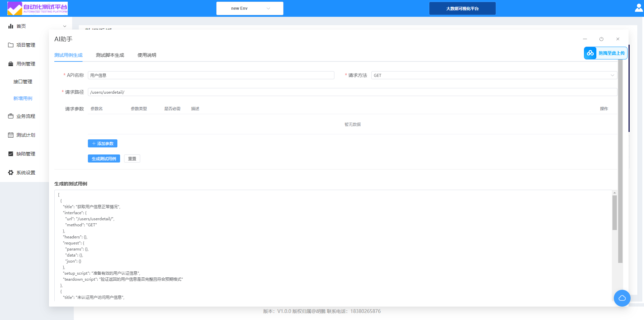Focus the API名称 input field
The width and height of the screenshot is (644, 320).
click(x=211, y=75)
